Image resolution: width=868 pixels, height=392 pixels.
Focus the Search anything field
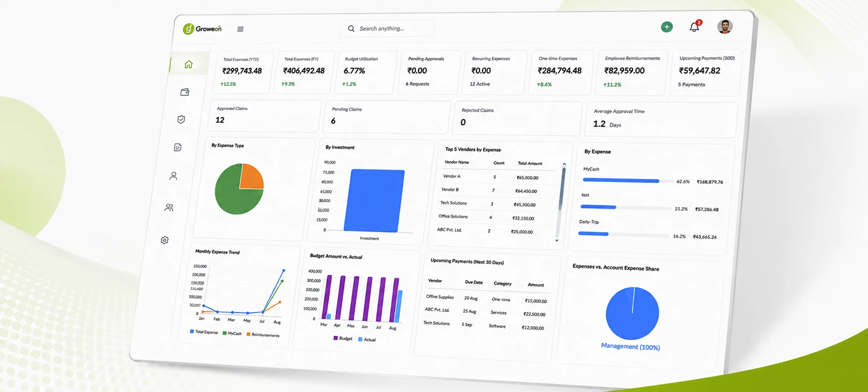pos(387,29)
